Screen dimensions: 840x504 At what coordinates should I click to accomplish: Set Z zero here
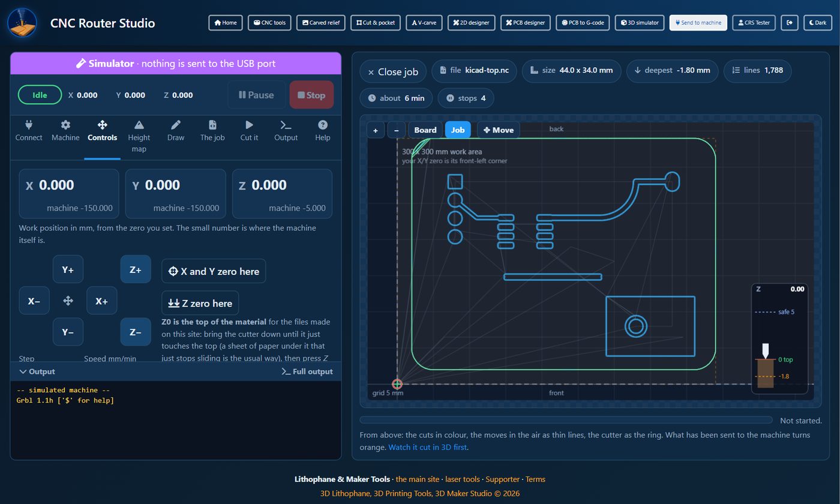point(200,303)
